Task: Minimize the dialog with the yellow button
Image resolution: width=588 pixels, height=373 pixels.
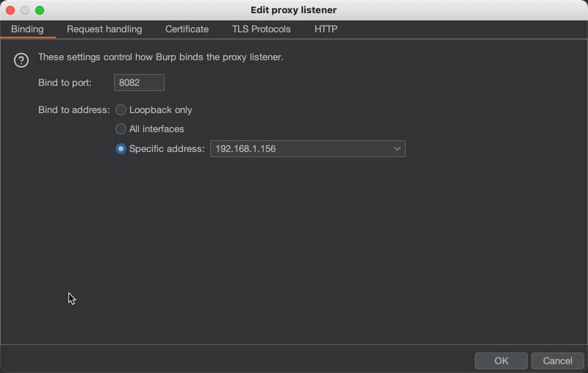Action: (25, 10)
